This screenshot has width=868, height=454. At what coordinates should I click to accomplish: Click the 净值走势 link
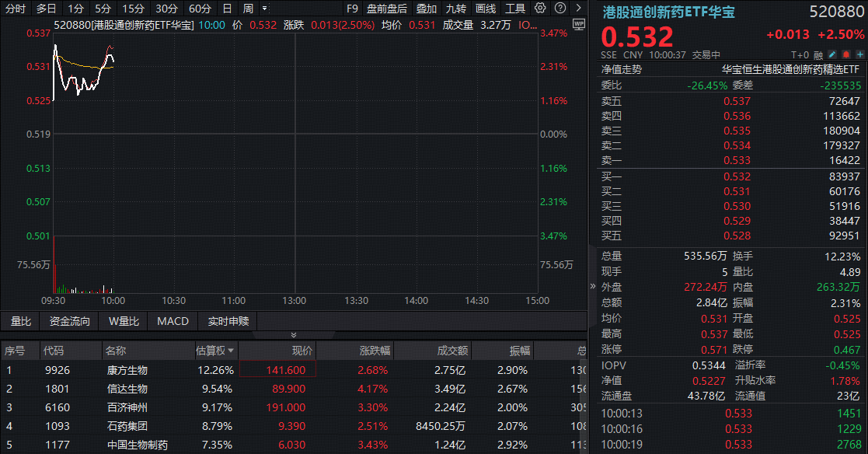[x=622, y=68]
